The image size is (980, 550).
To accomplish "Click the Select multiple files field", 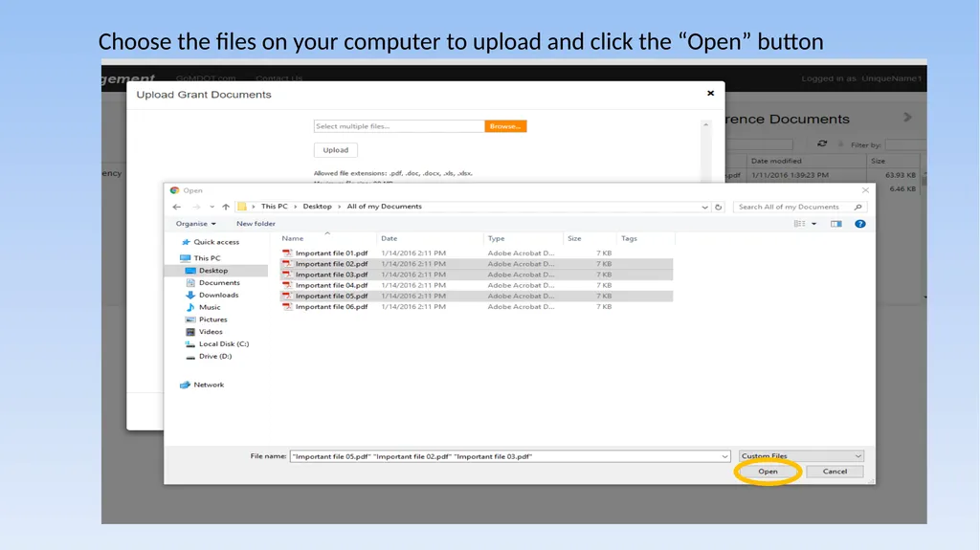I will (x=399, y=126).
